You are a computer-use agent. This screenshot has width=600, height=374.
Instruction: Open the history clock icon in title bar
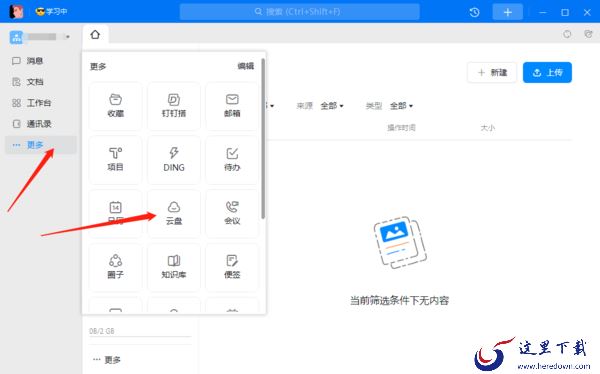pos(474,12)
